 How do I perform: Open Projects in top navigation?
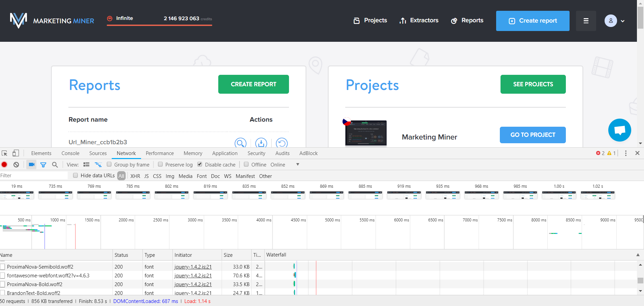[x=371, y=21]
